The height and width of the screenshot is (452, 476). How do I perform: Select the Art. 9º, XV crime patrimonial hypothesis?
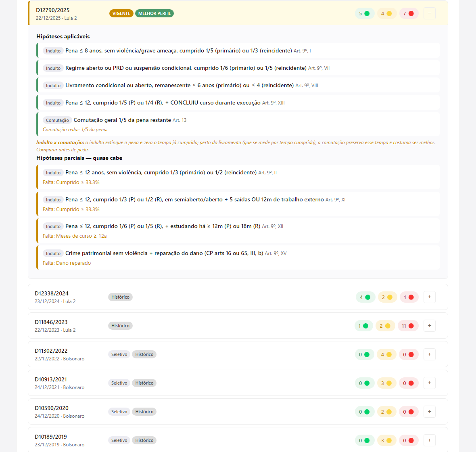238,257
